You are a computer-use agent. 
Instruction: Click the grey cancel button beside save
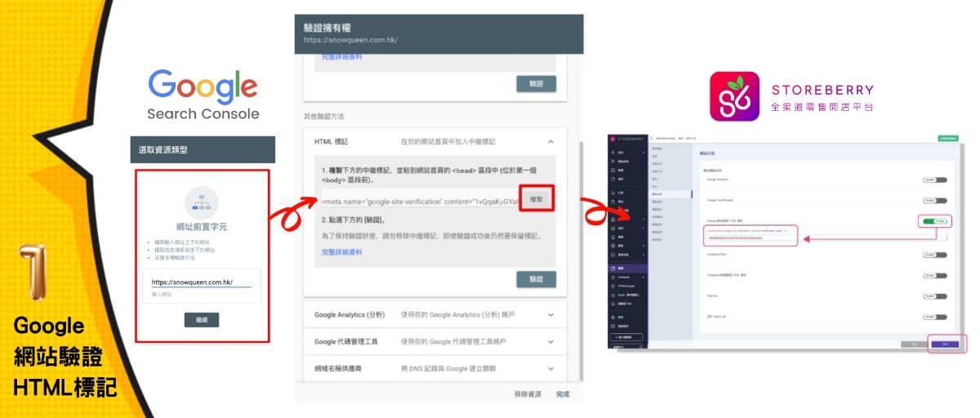(915, 344)
